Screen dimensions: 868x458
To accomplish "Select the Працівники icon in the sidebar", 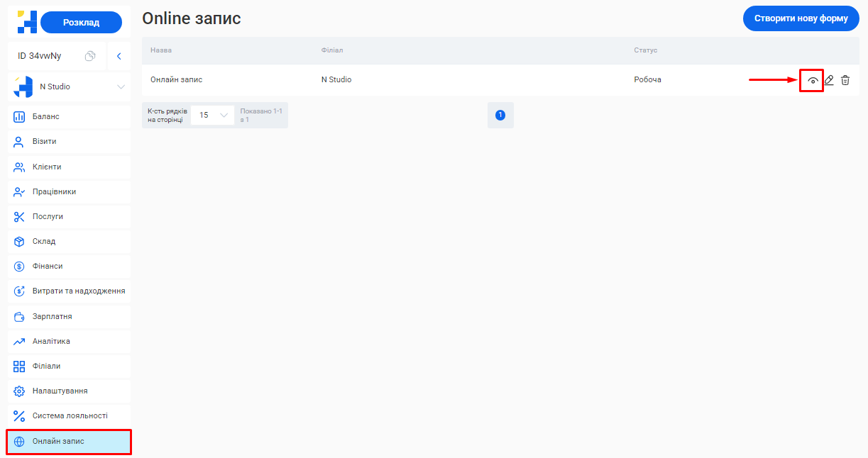I will click(20, 192).
